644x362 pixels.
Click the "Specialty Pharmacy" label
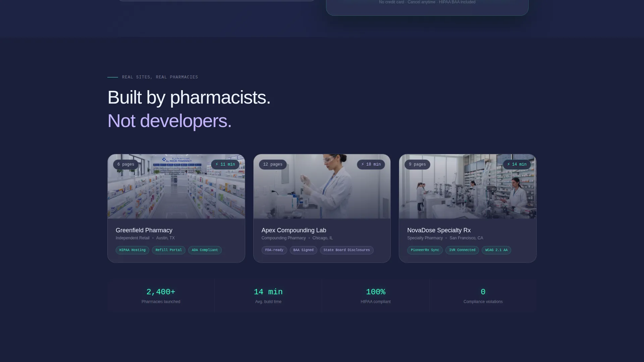[425, 238]
